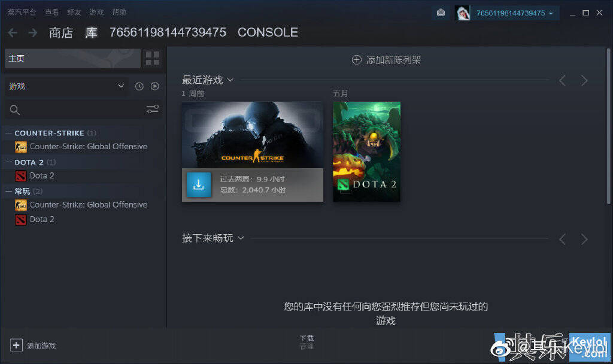Collapse the COUNTER-STRIKE category
The height and width of the screenshot is (364, 613).
click(x=8, y=133)
